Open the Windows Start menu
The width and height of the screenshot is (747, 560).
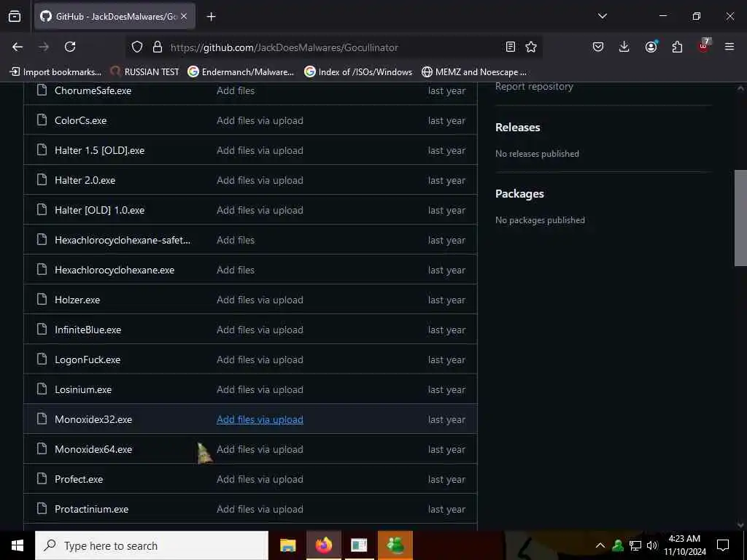click(18, 545)
